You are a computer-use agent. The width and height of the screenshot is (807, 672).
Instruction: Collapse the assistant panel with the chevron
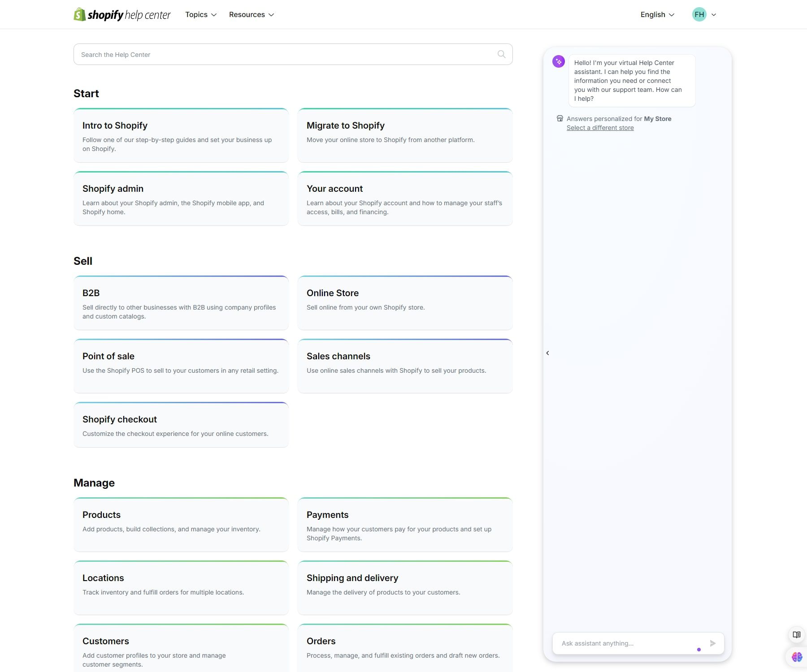click(548, 353)
